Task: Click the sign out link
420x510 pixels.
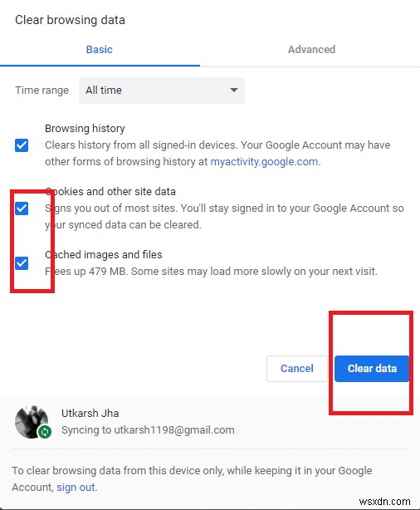Action: (x=76, y=488)
